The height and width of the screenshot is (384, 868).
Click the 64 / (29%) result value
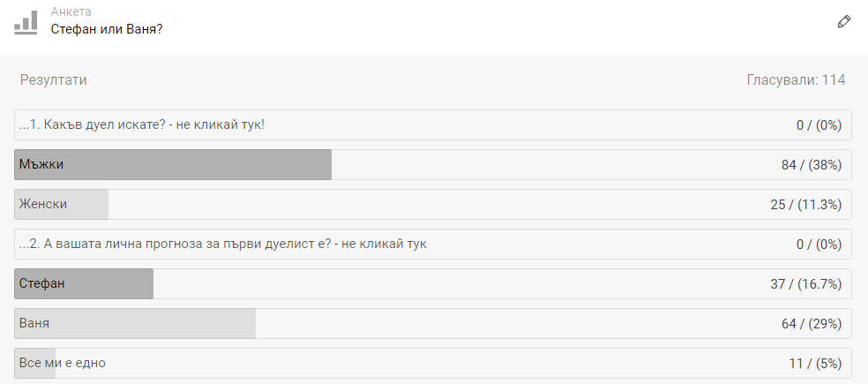(812, 324)
